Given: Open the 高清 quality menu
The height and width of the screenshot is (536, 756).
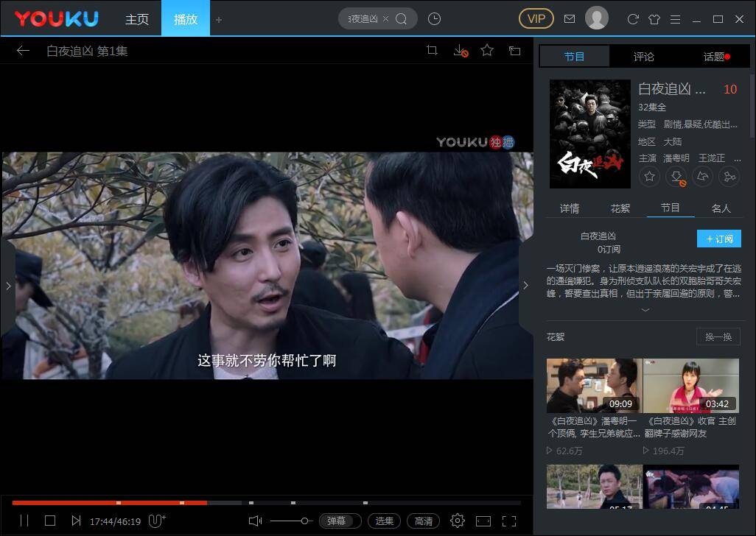Looking at the screenshot, I should 424,521.
